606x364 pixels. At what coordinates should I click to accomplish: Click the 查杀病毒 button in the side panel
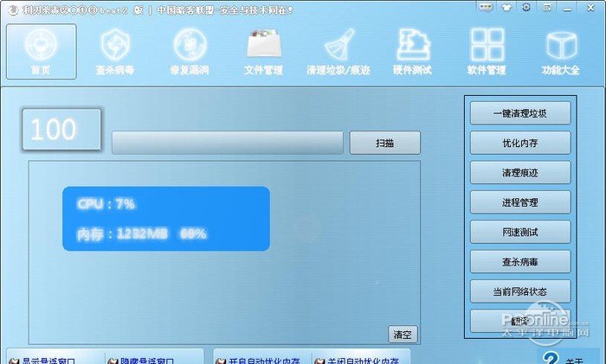520,262
